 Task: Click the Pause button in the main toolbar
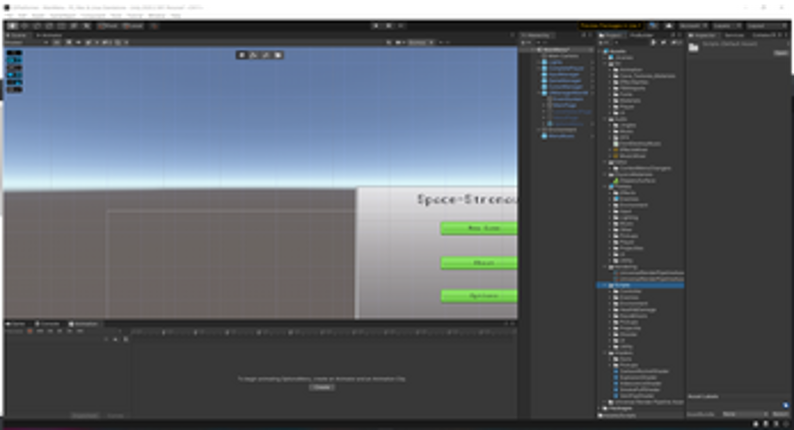[388, 26]
